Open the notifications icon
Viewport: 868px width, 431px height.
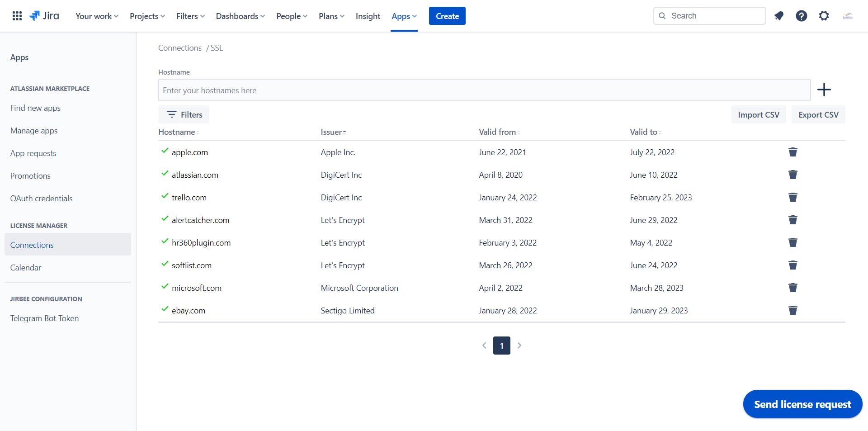(779, 16)
